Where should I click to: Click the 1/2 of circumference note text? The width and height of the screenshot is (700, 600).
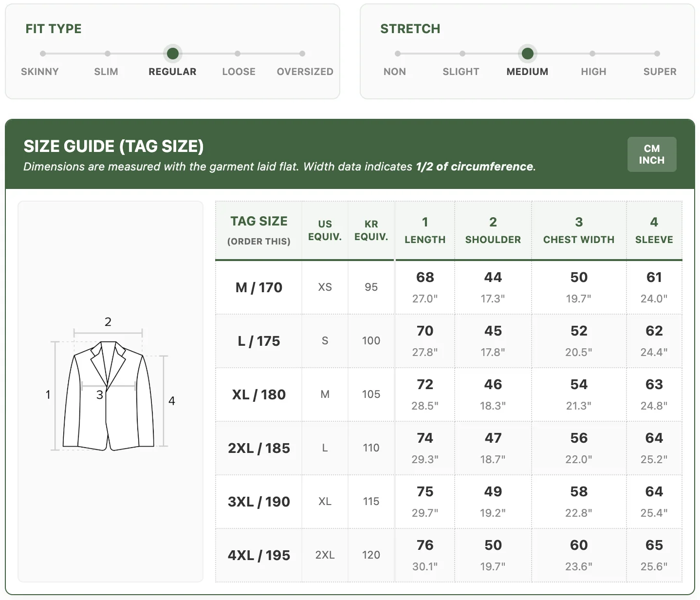(475, 167)
